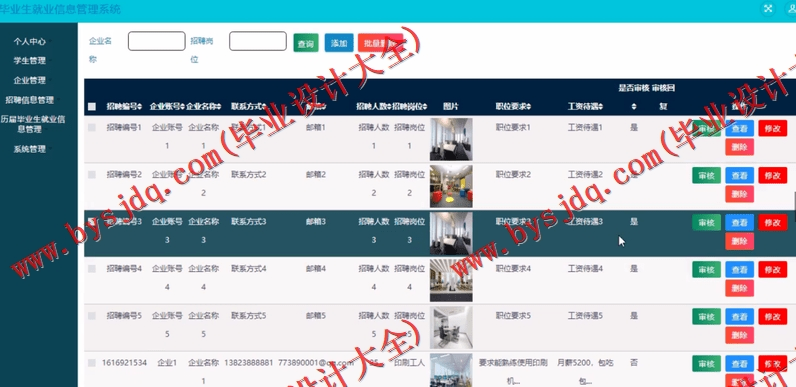This screenshot has height=387, width=796.
Task: Click 审核 button for 招聘编号3 row
Action: [706, 222]
